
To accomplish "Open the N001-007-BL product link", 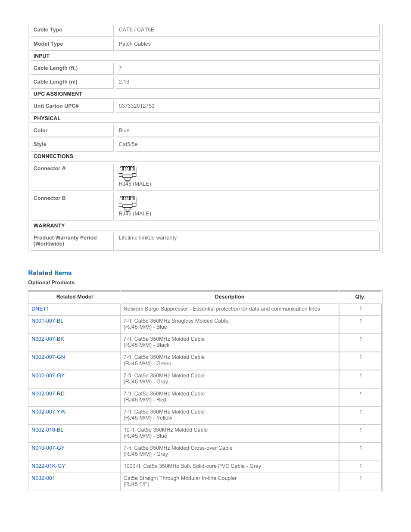I will [47, 321].
